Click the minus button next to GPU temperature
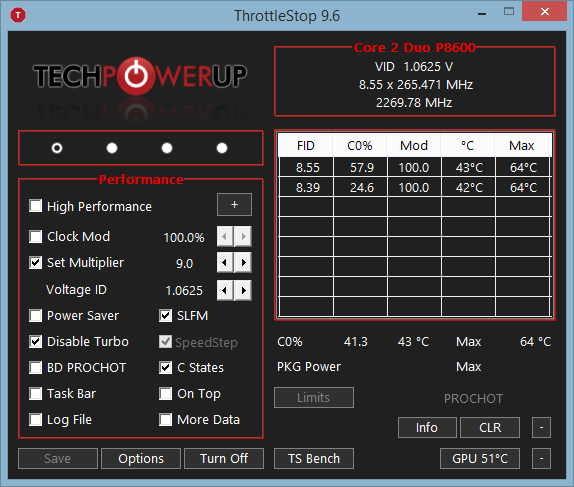Viewport: 574px width, 487px height. [541, 458]
